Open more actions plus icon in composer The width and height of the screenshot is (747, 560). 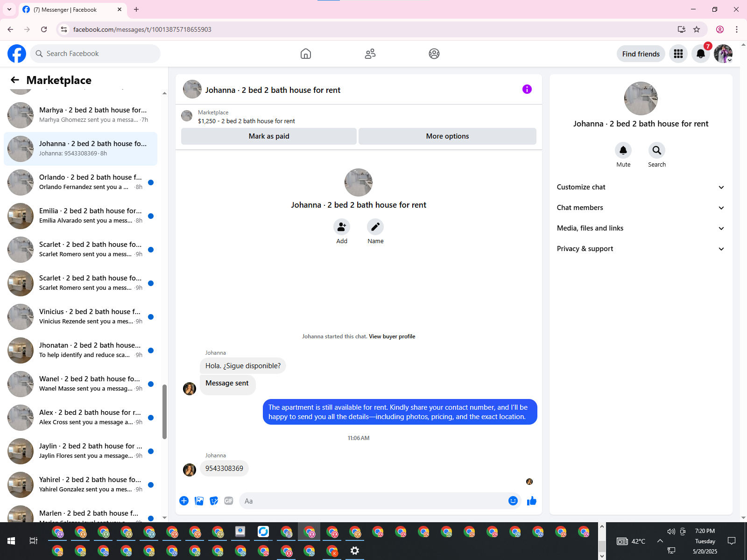(x=184, y=501)
